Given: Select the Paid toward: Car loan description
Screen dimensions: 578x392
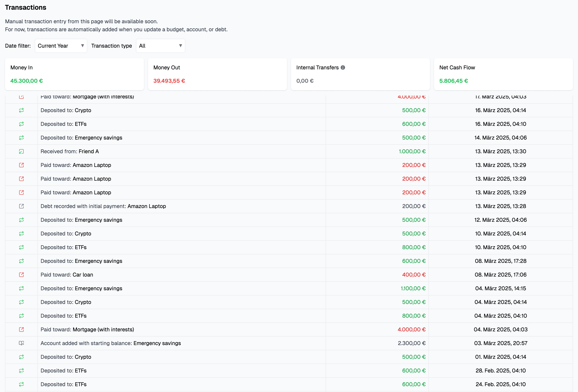Looking at the screenshot, I should coord(67,275).
